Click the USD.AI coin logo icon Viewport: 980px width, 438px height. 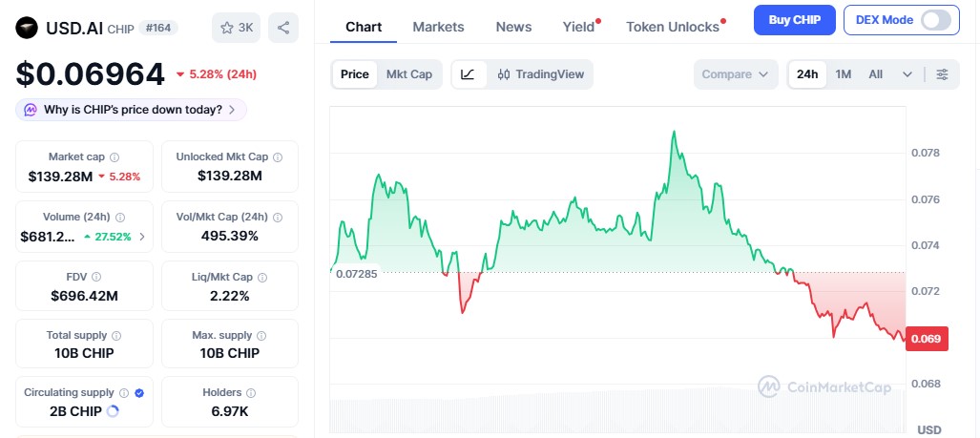pos(27,28)
